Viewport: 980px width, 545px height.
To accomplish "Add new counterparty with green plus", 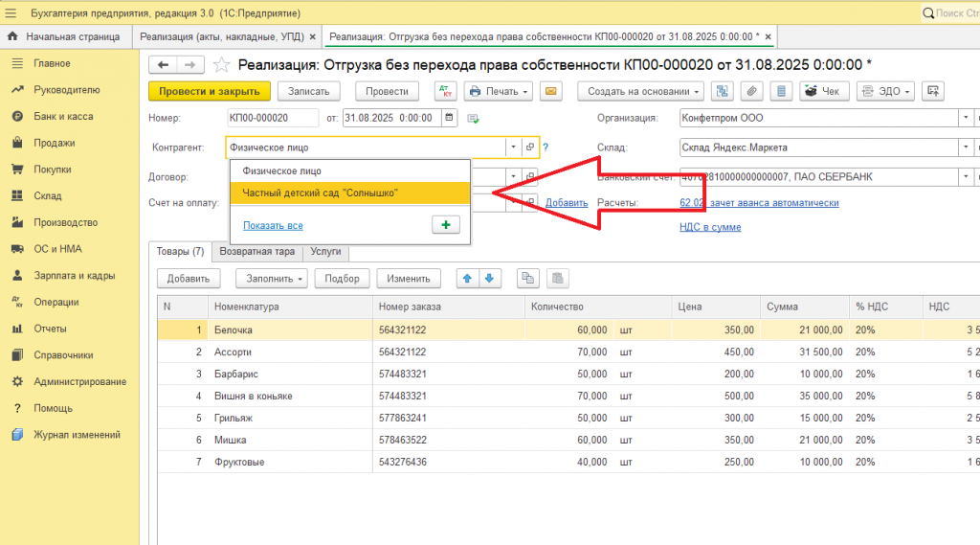I will pyautogui.click(x=446, y=225).
